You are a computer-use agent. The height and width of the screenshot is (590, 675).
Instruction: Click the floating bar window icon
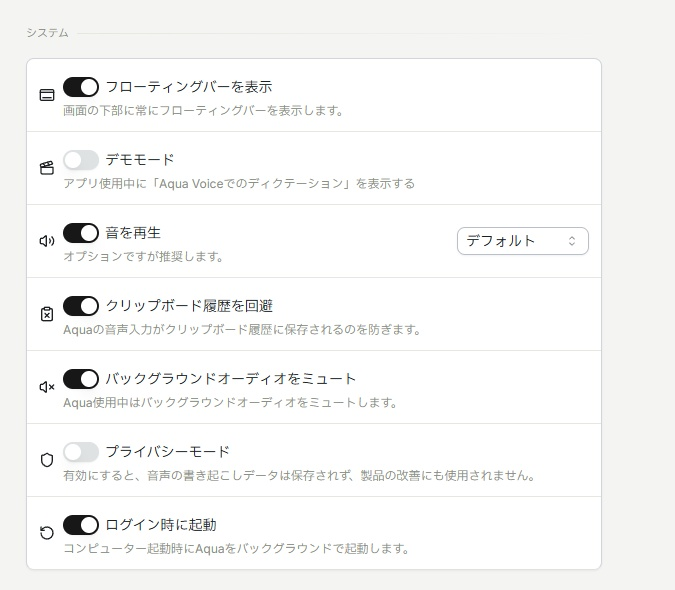point(47,95)
